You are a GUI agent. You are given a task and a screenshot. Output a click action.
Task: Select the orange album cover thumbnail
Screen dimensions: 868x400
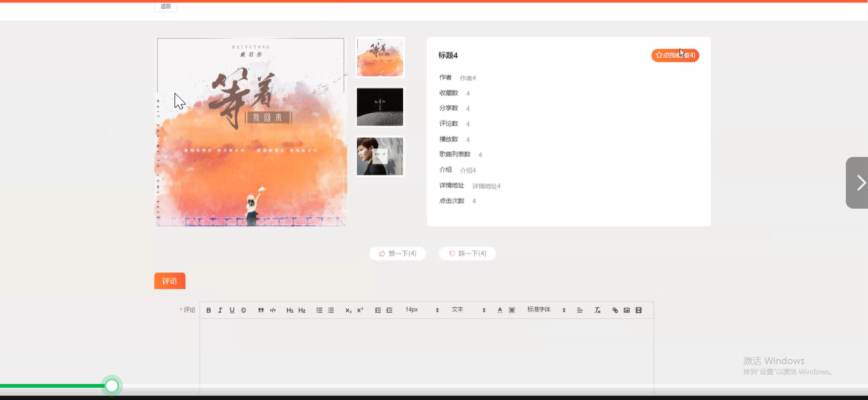coord(380,57)
